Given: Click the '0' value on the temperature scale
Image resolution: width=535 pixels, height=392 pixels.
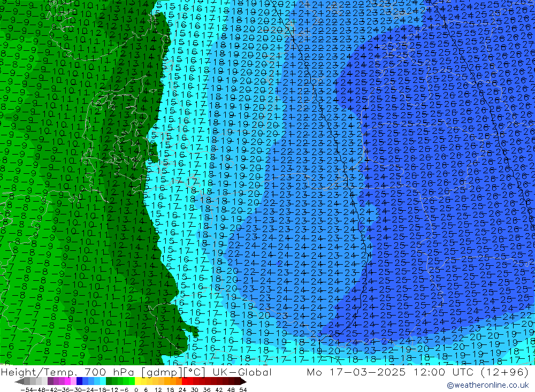Looking at the screenshot, I should click(136, 390).
